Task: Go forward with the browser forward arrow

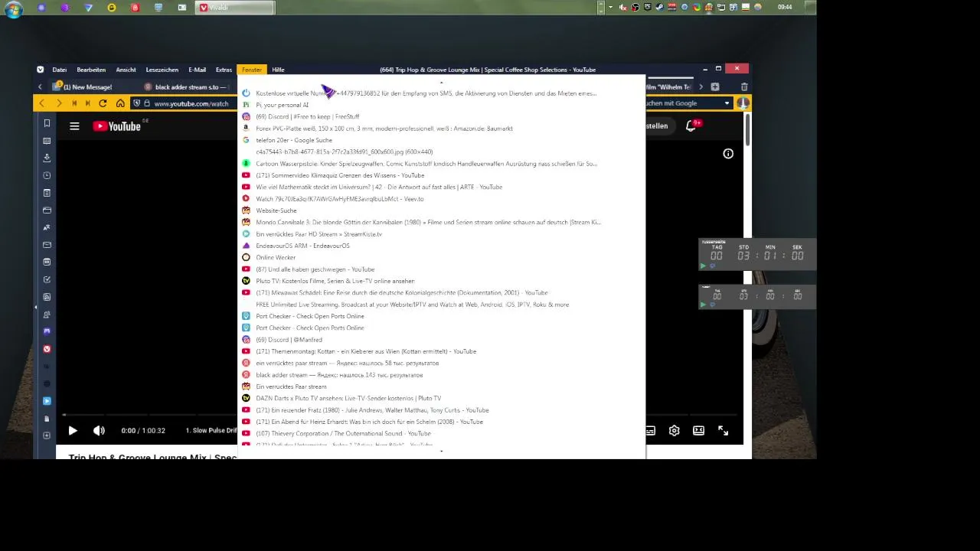Action: [59, 103]
